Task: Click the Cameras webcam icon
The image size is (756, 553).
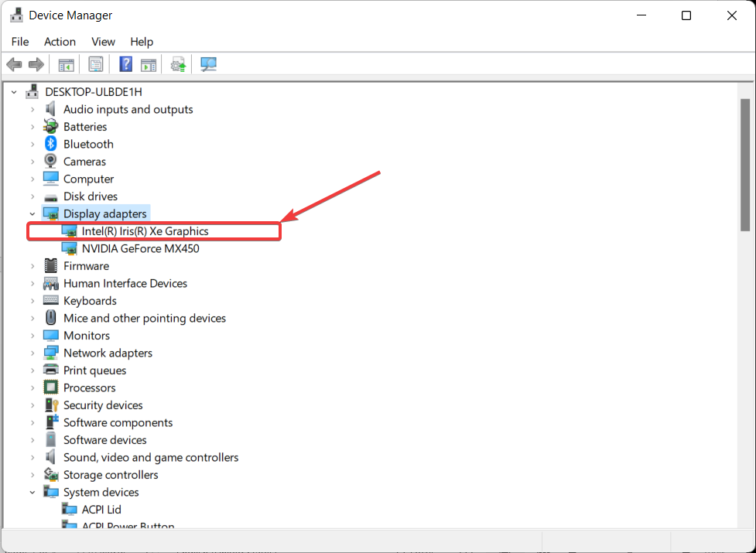Action: (50, 161)
